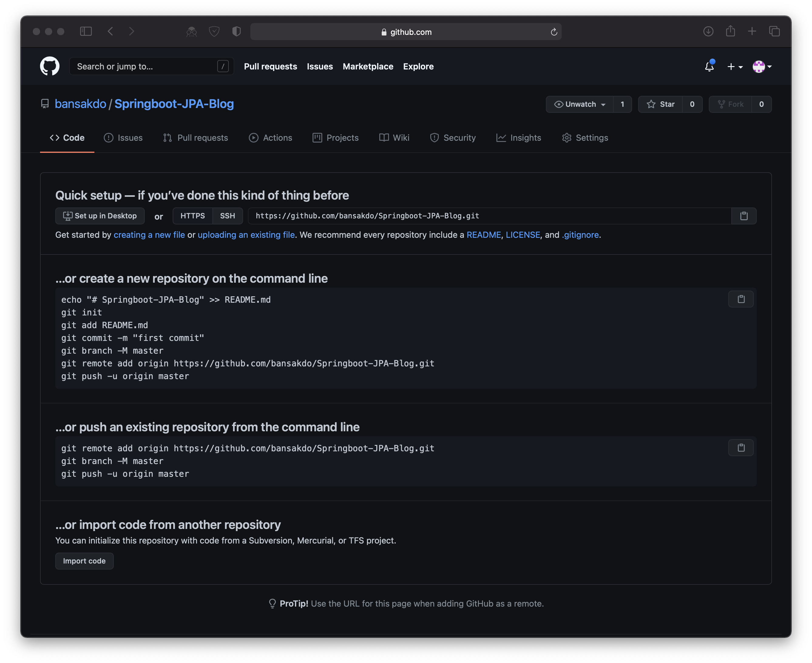Open the notifications bell
This screenshot has height=663, width=812.
pyautogui.click(x=709, y=66)
